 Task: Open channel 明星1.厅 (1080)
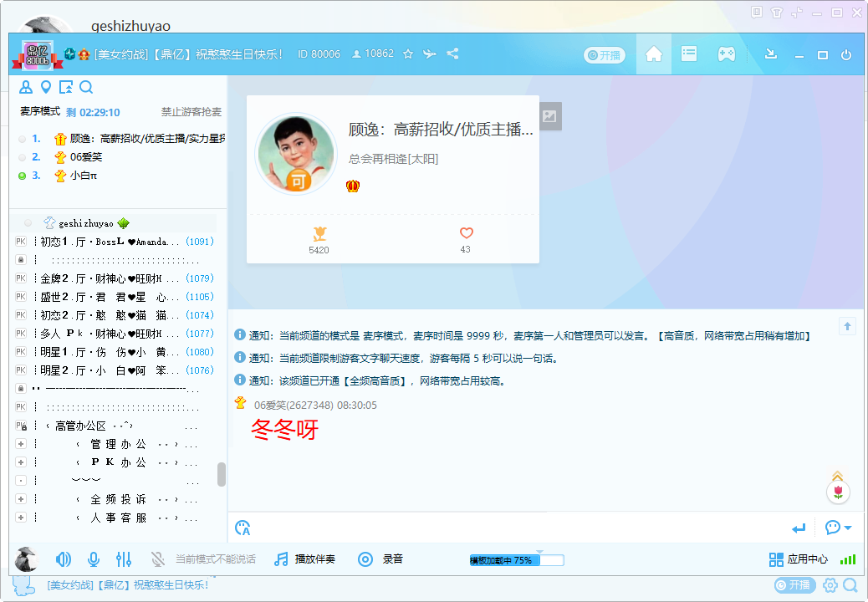115,352
